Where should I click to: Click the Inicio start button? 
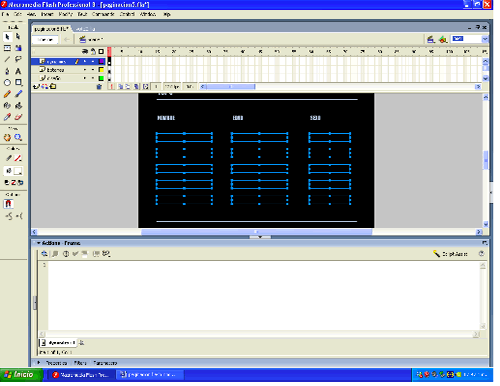(21, 375)
